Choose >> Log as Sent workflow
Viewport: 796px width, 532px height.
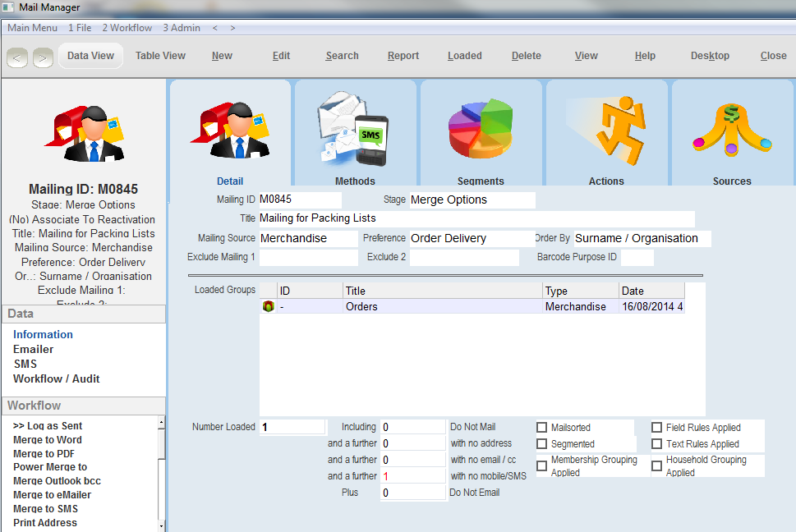pos(48,426)
